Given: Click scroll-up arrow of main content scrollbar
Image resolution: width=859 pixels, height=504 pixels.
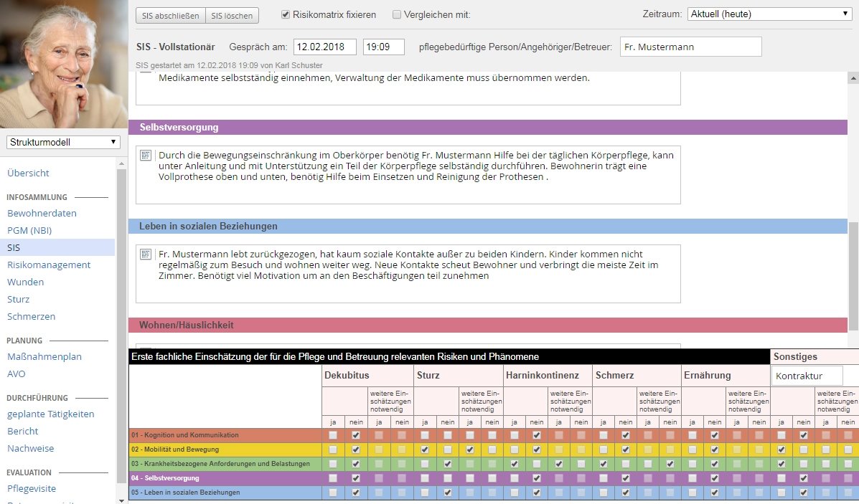Looking at the screenshot, I should (853, 79).
